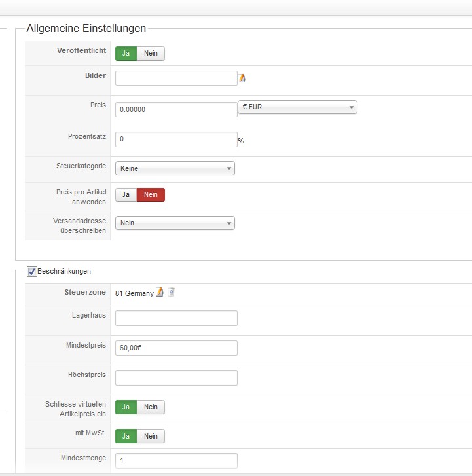This screenshot has height=476, width=472.
Task: Set Veröffentlicht to Ja
Action: [126, 54]
